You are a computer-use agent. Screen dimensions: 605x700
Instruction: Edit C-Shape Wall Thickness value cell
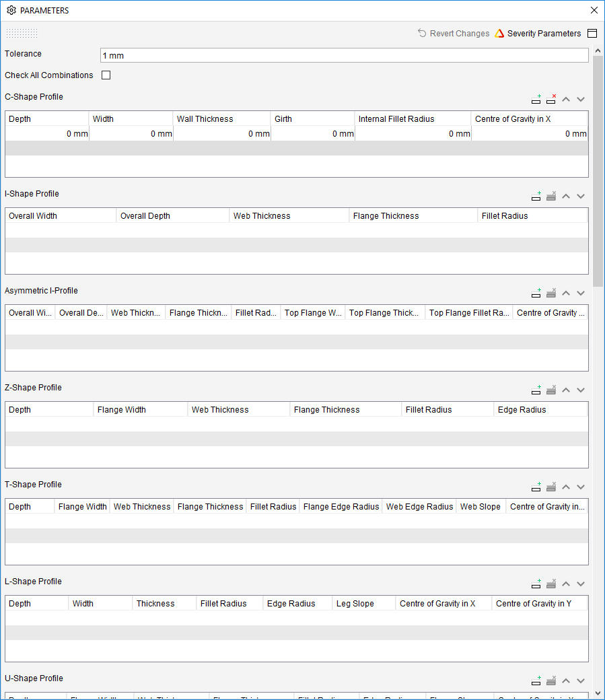(x=221, y=133)
